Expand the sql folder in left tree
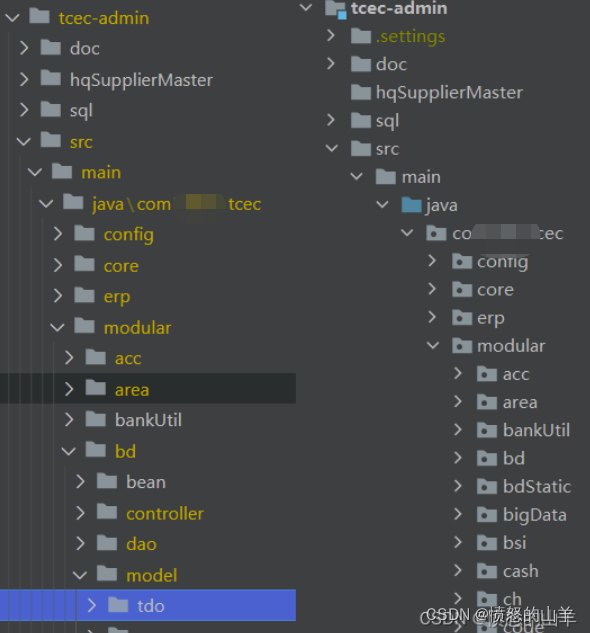Screen dimensions: 590x633 coord(24,110)
